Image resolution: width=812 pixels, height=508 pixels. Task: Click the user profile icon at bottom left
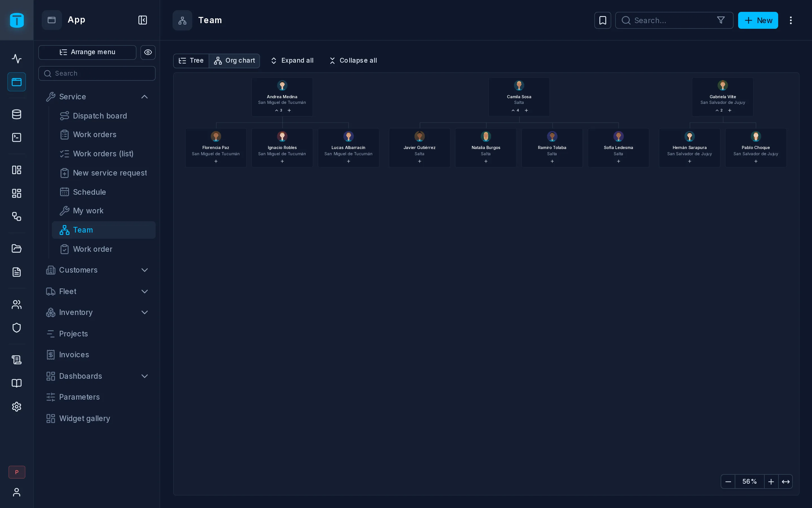click(x=16, y=492)
